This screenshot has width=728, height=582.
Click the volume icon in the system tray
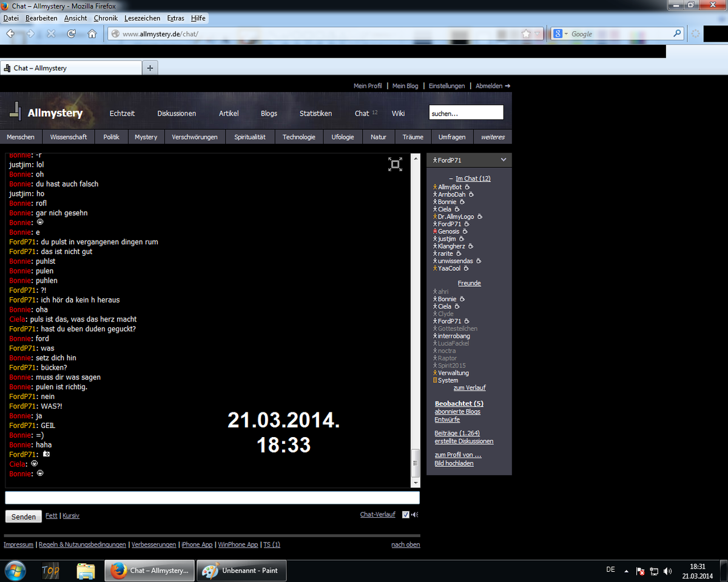(668, 571)
